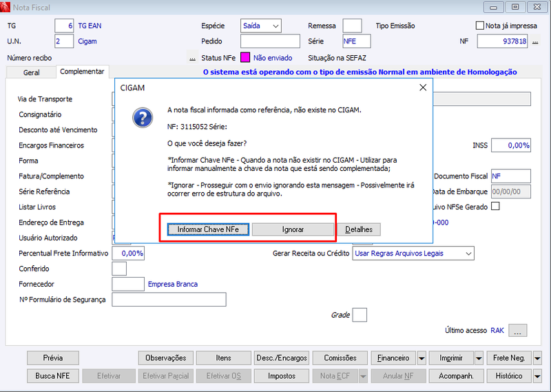Click the Prévia button

(x=53, y=358)
